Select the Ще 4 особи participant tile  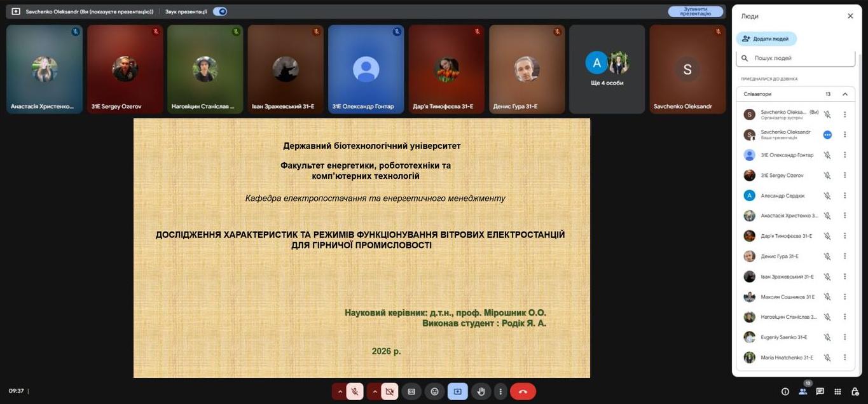pyautogui.click(x=607, y=69)
